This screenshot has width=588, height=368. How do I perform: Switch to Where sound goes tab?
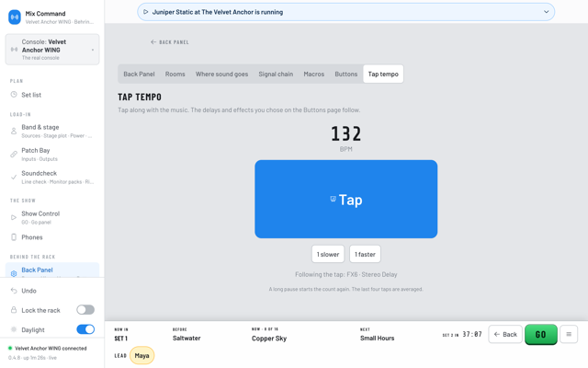coord(221,74)
